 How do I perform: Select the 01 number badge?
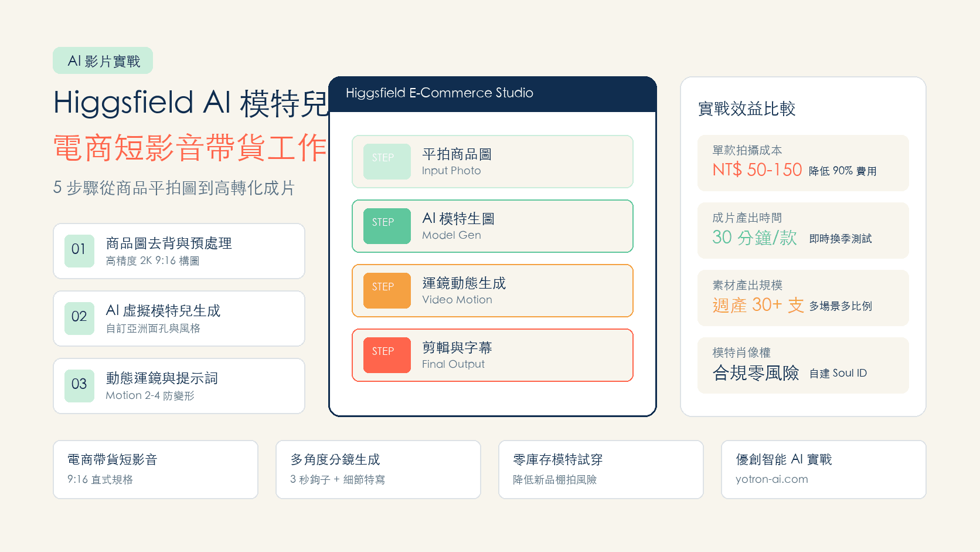pyautogui.click(x=79, y=251)
